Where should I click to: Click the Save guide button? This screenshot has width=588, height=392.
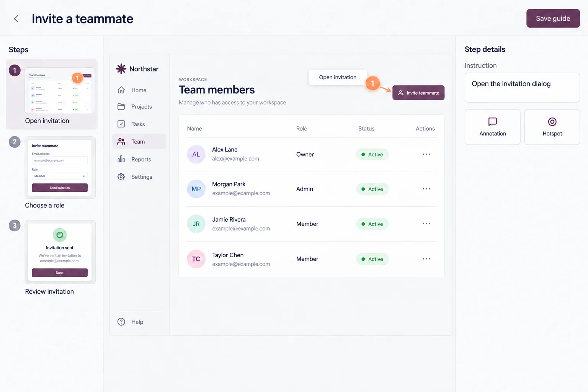click(553, 18)
